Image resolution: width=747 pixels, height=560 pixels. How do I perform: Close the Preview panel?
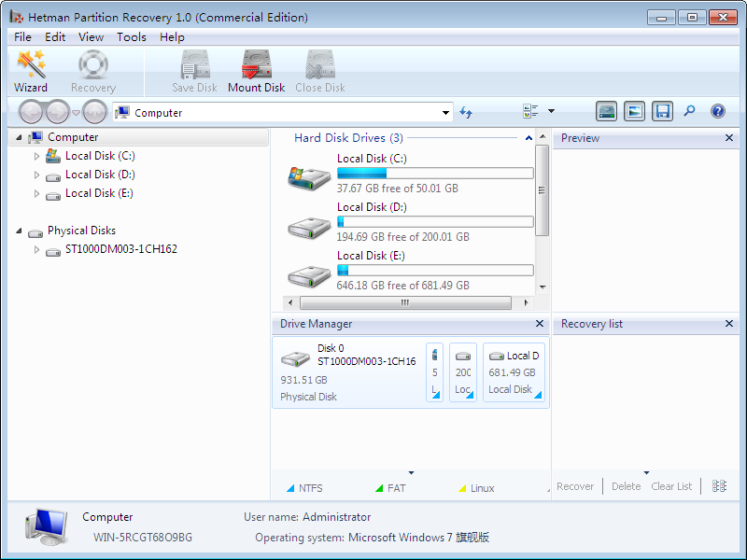729,137
